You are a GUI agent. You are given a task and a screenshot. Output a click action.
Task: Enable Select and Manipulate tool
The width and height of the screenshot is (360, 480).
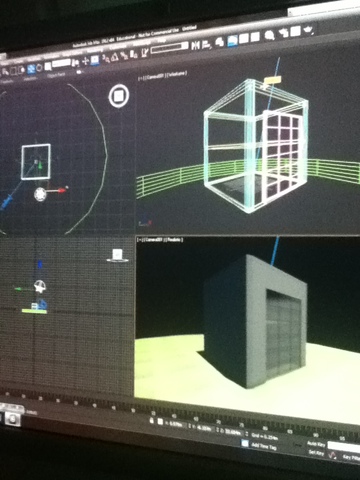[85, 61]
